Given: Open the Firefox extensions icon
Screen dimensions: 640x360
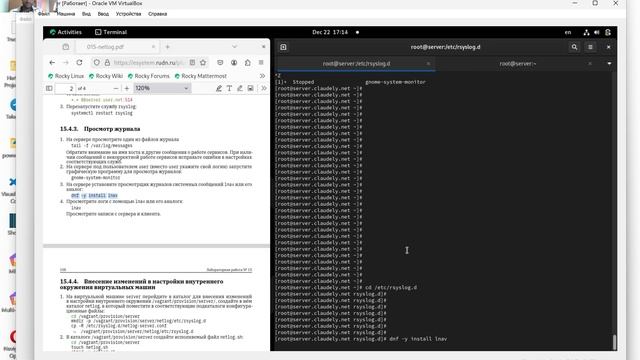Looking at the screenshot, I should point(248,62).
